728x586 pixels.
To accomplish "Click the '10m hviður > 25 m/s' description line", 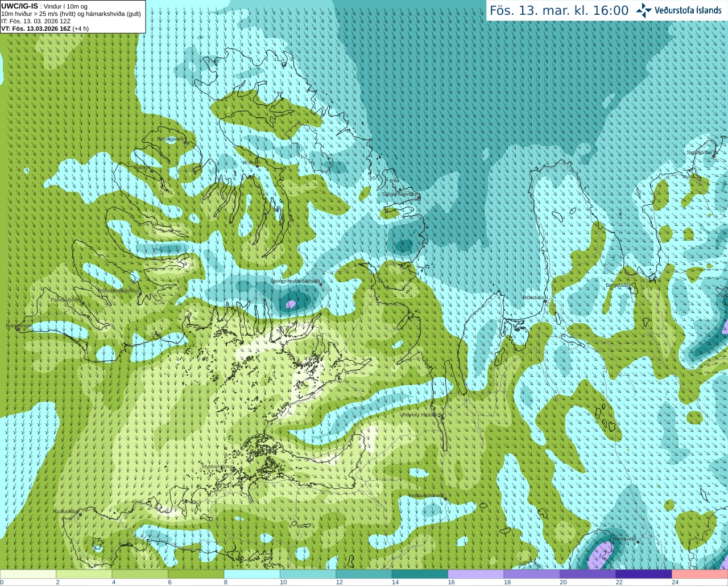I will (x=71, y=14).
